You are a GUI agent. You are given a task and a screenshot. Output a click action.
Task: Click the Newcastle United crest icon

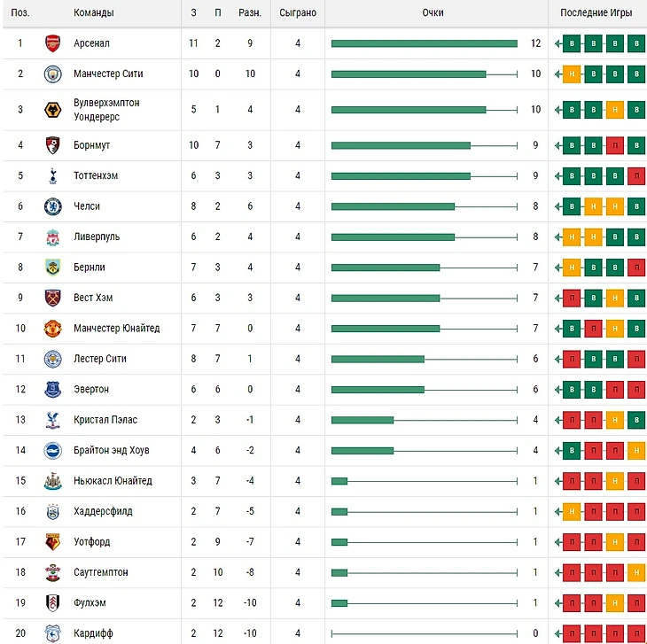tap(52, 481)
